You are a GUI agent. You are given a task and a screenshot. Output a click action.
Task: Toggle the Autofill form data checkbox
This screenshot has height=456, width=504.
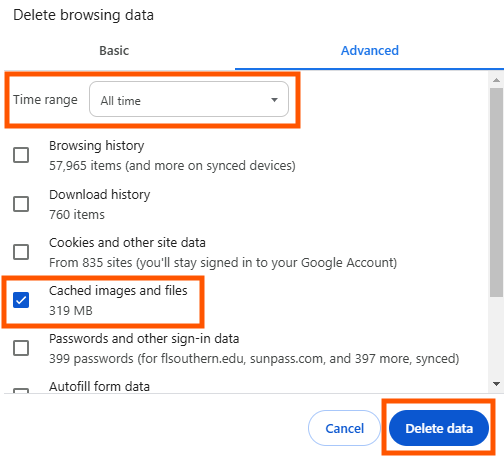point(21,390)
